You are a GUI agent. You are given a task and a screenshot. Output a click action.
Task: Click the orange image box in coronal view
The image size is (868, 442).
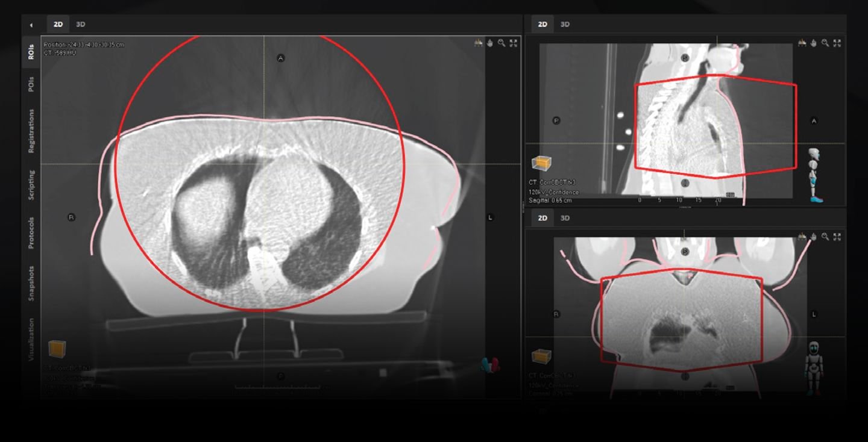[x=541, y=356]
